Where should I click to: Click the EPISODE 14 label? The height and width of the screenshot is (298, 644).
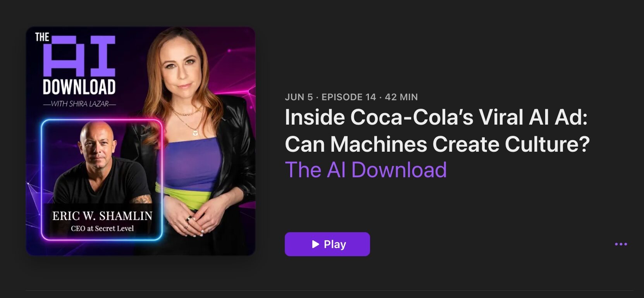(x=349, y=97)
